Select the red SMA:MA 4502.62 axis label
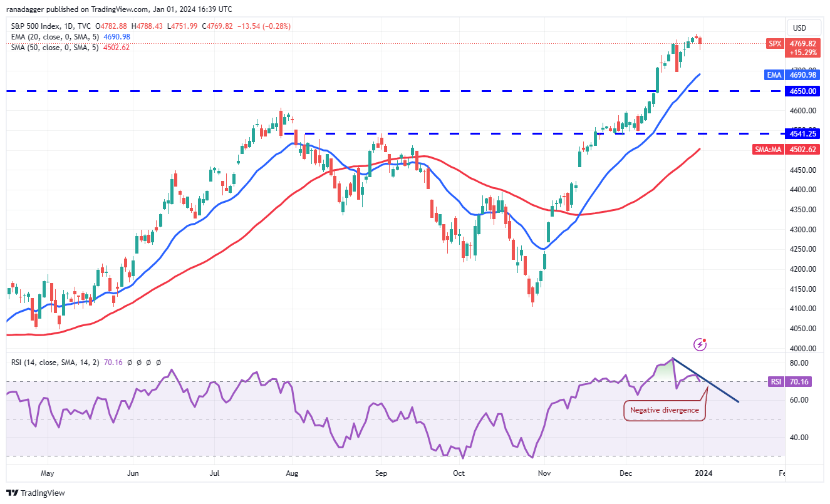 (788, 149)
